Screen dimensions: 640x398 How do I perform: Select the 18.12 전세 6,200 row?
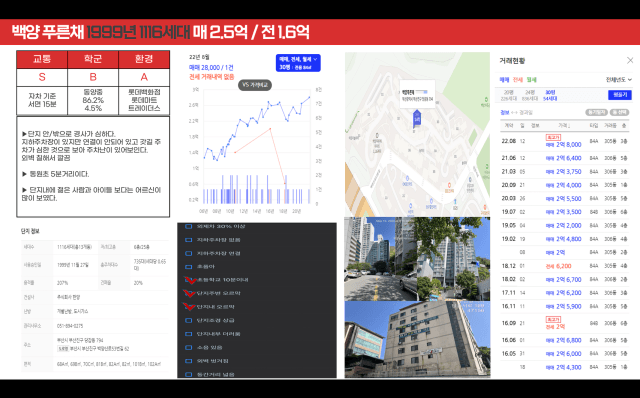click(564, 266)
